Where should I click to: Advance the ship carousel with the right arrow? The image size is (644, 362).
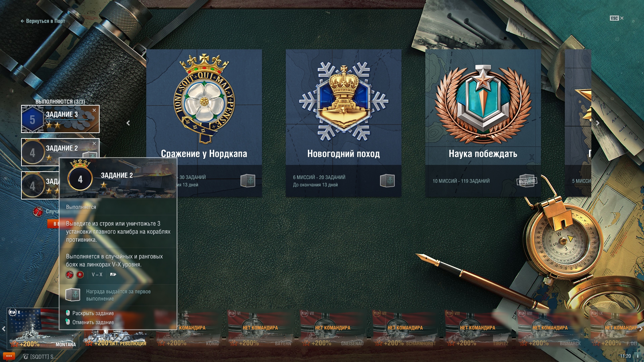click(641, 329)
